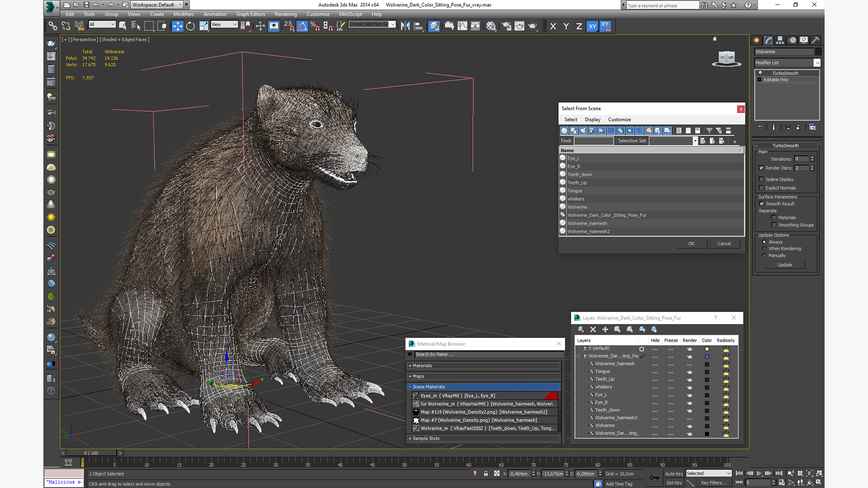
Task: Uncheck Smooth Result checkbox
Action: pos(762,204)
